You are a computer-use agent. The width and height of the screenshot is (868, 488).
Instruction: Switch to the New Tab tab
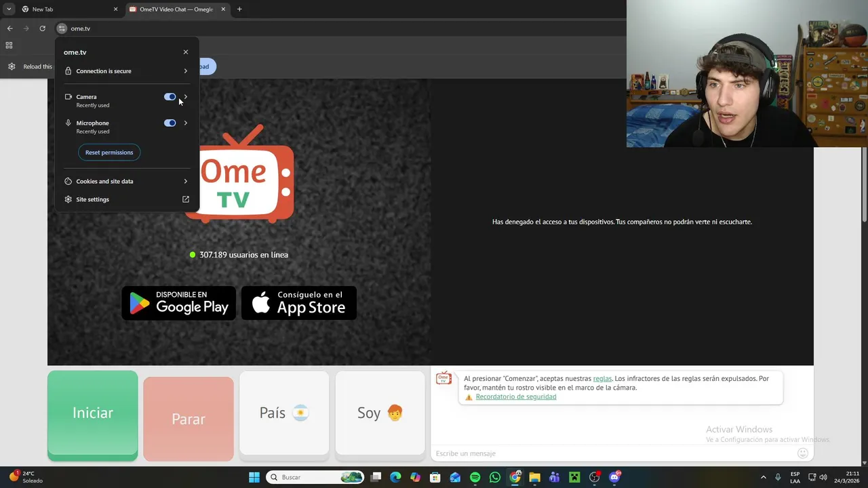69,9
